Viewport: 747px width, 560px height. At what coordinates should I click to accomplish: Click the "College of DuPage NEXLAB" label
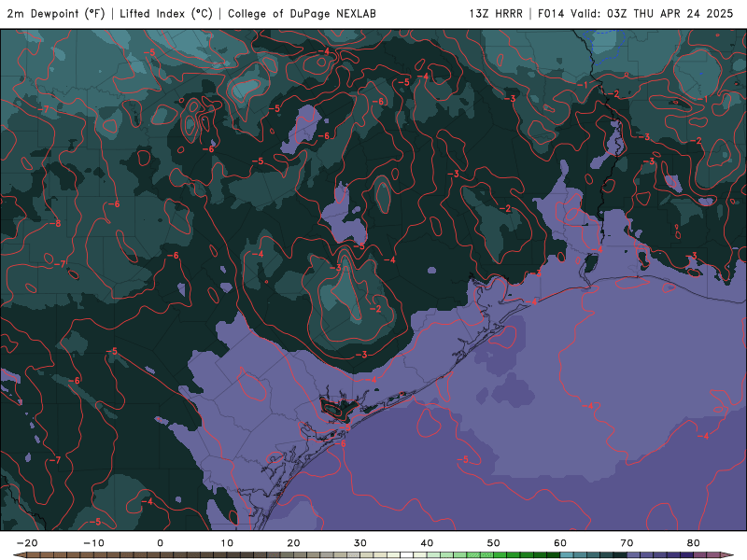click(302, 14)
